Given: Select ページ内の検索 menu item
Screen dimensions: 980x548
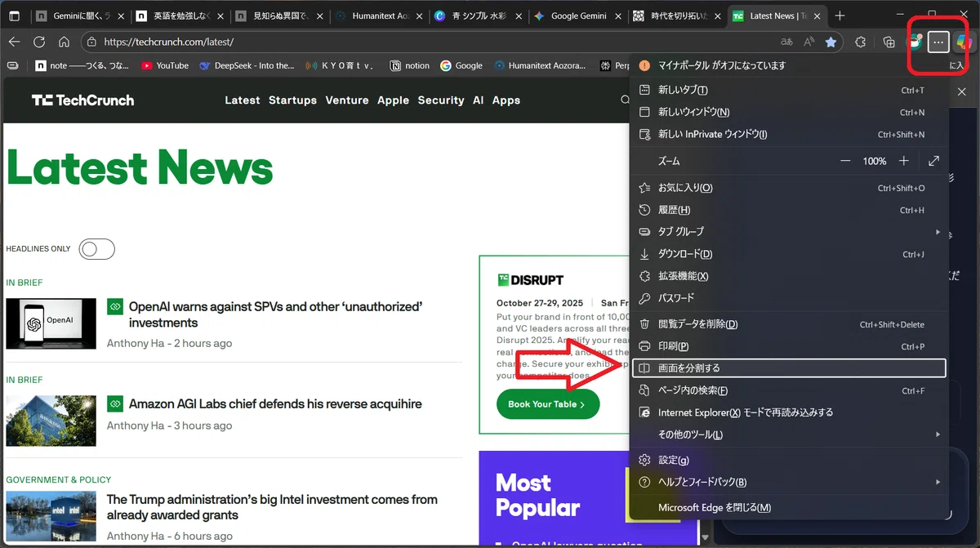Looking at the screenshot, I should click(x=789, y=390).
